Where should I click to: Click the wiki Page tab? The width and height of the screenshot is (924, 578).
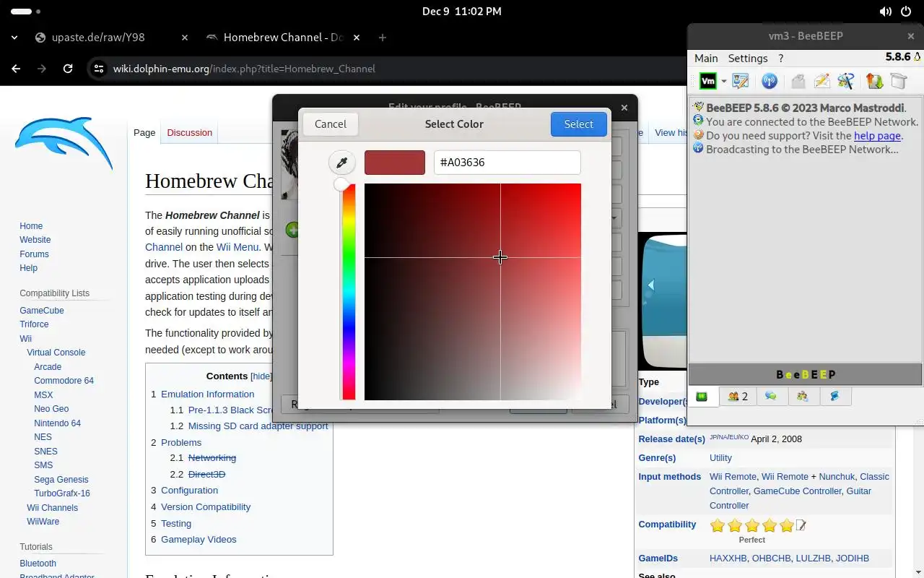[x=144, y=132]
